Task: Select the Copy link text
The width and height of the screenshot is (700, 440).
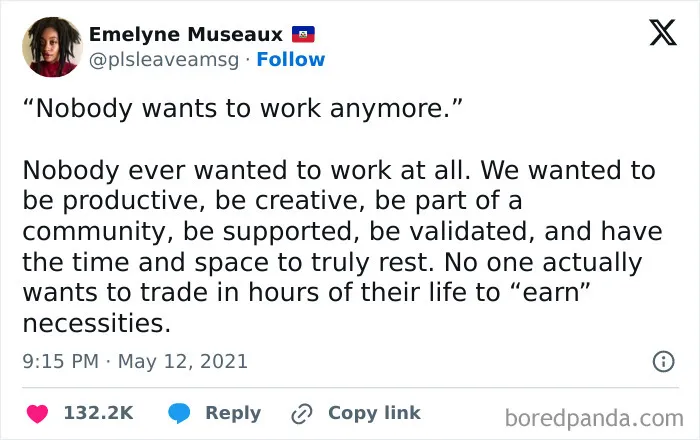Action: (x=374, y=413)
